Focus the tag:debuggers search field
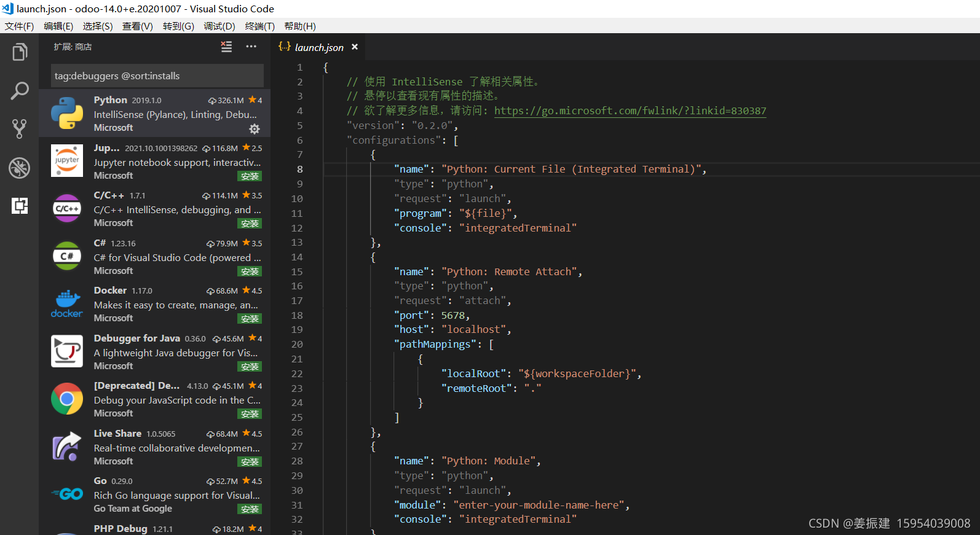Viewport: 980px width, 535px height. [157, 76]
